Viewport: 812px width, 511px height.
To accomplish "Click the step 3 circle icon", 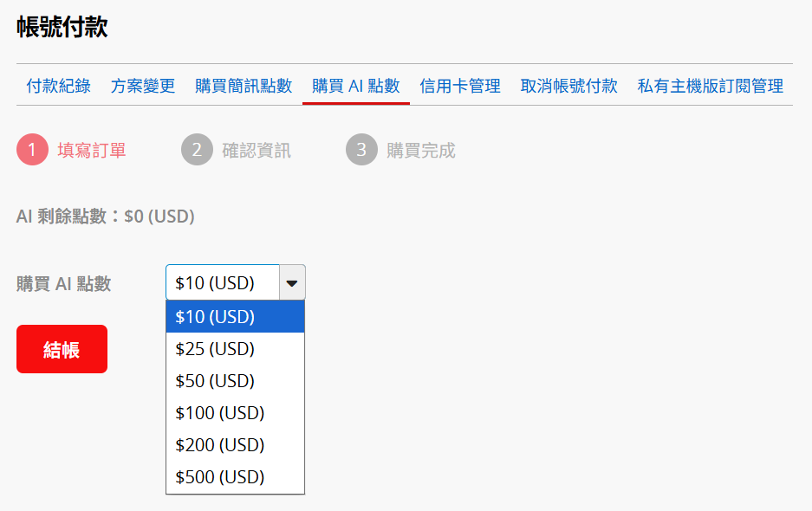I will coord(361,150).
